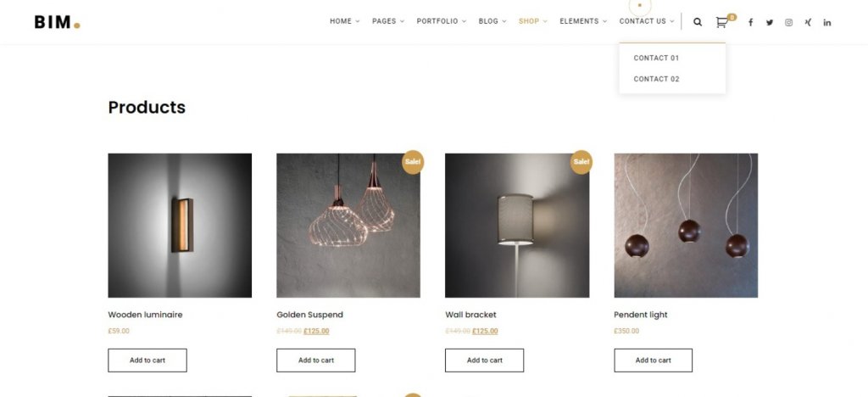
Task: Add Wooden luminaire to cart
Action: [147, 361]
